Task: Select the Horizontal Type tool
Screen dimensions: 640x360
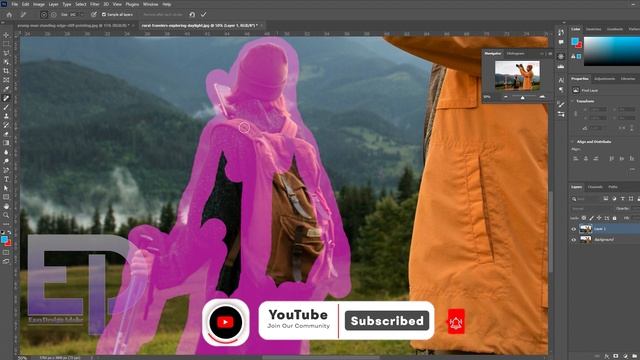Action: point(6,179)
